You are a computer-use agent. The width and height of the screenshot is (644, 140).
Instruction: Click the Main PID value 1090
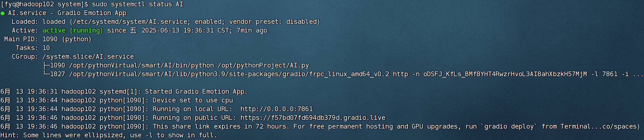click(50, 39)
